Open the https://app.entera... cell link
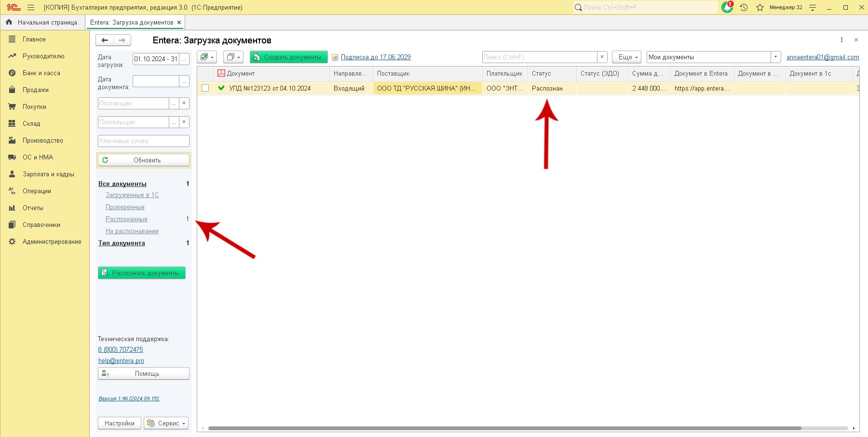The height and width of the screenshot is (437, 868). point(702,88)
